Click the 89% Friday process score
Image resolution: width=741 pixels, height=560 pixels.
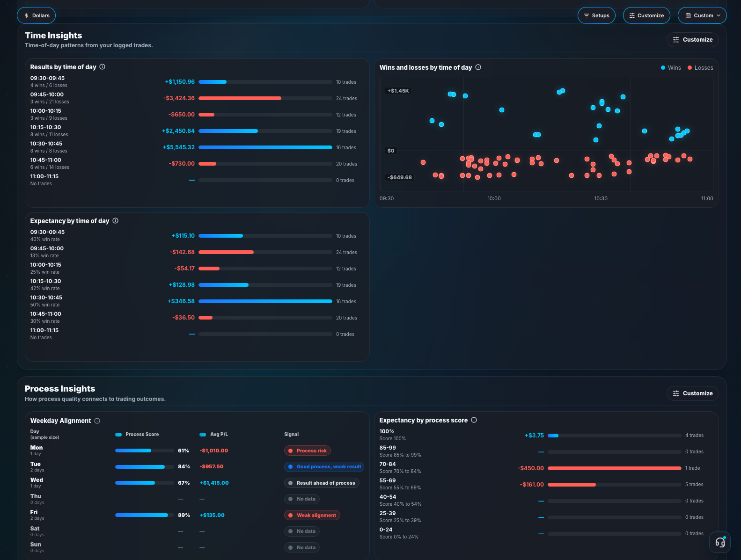click(x=184, y=515)
